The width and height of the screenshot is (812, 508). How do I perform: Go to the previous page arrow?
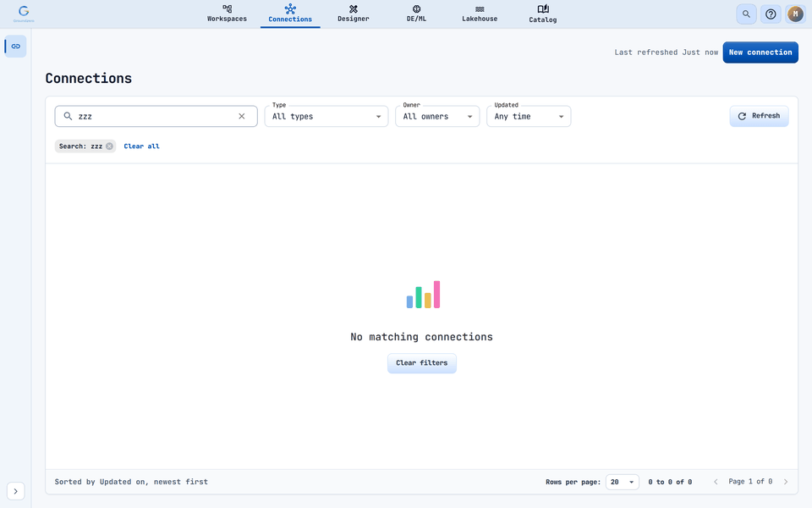coord(716,482)
